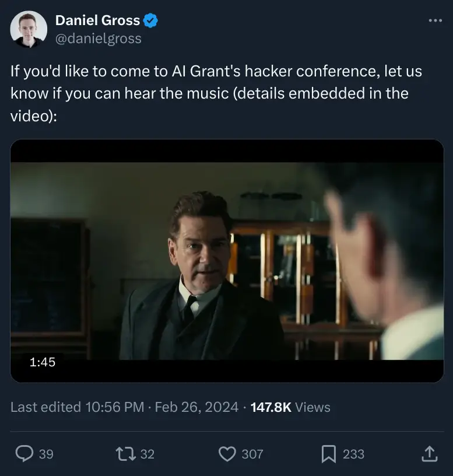Screen dimensions: 453x476
Task: View the 39 replies count
Action: tap(46, 454)
